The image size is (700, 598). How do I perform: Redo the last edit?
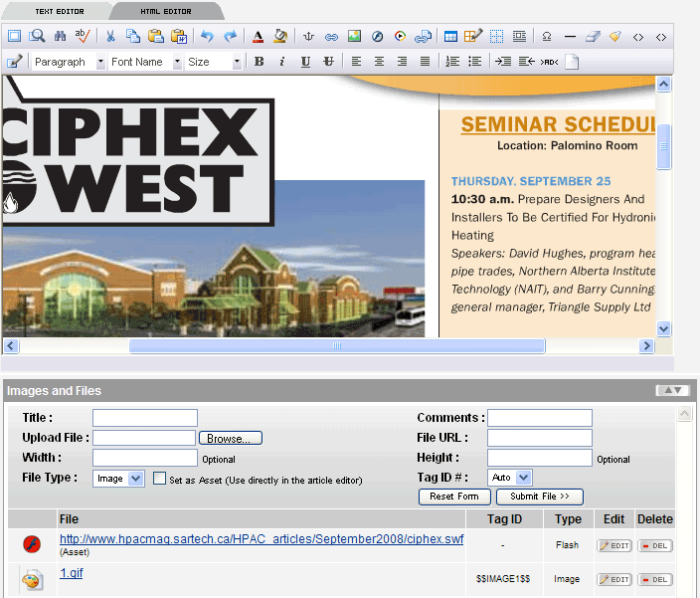coord(230,36)
